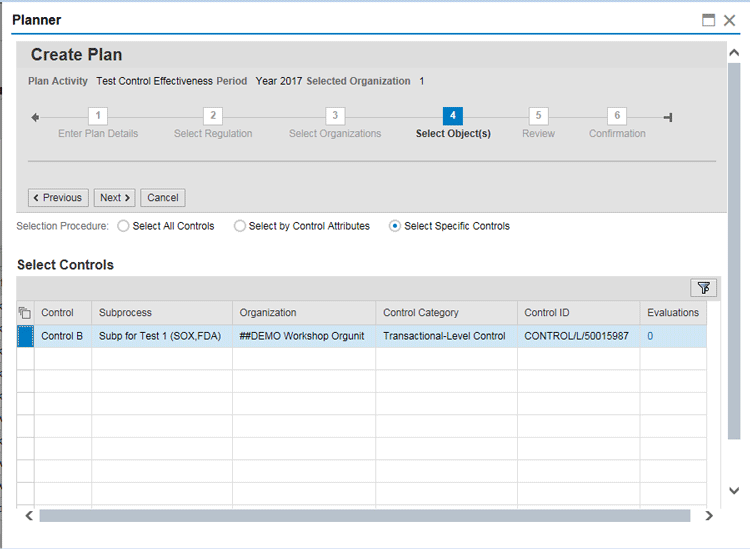Open the Evaluations link value 0
The image size is (750, 549).
[650, 336]
